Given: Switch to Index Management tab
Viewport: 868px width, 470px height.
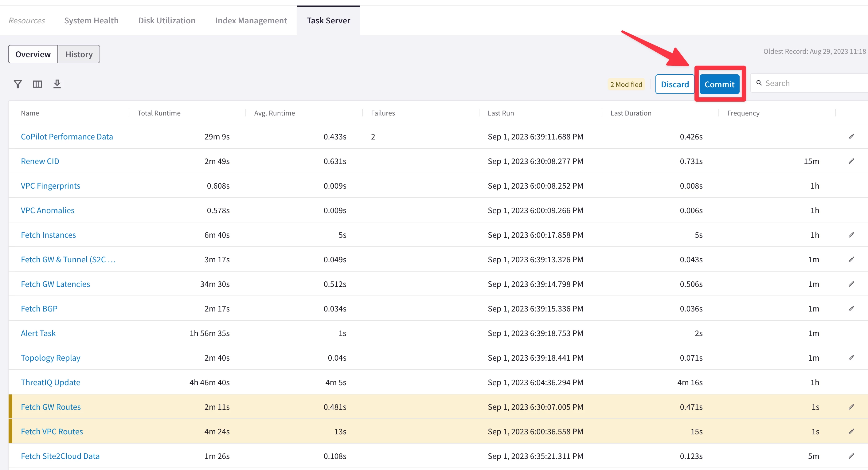Looking at the screenshot, I should pos(251,21).
